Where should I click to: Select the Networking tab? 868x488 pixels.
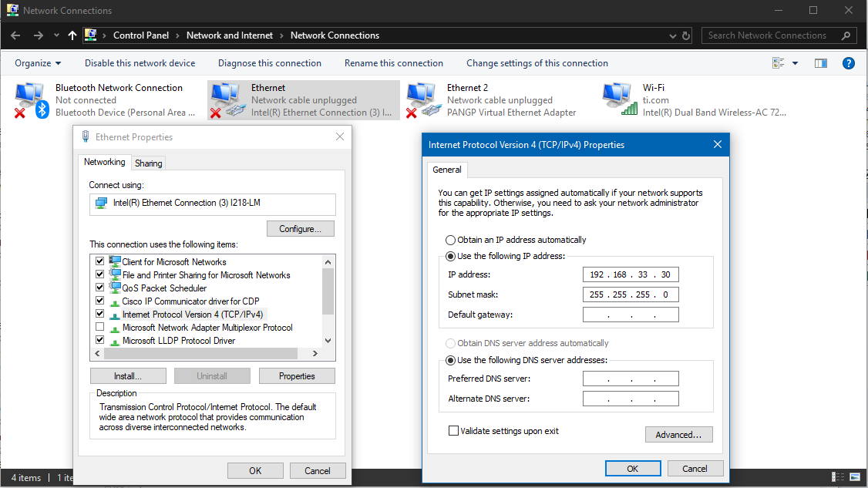coord(105,162)
